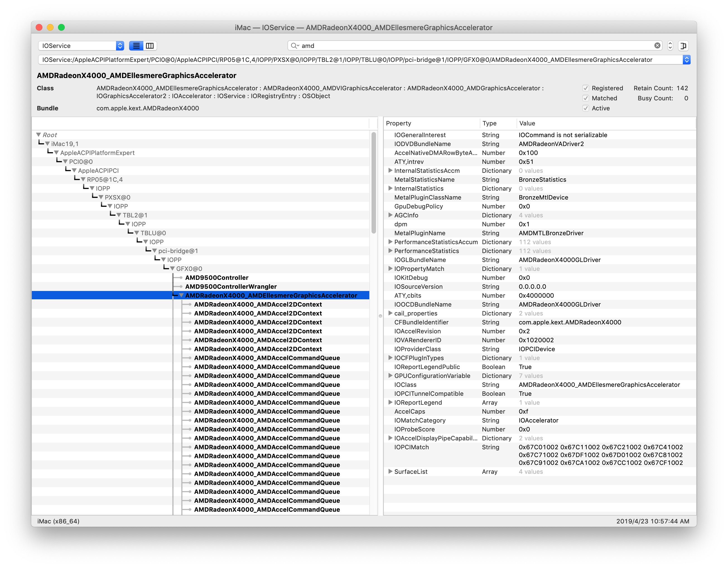
Task: Expand the PerformanceStatistics dictionary
Action: (x=390, y=251)
